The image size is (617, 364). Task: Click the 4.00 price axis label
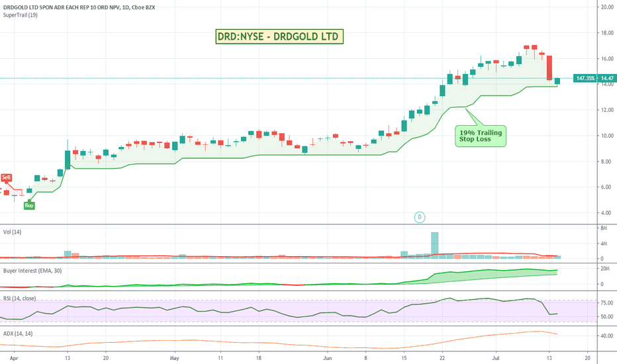pyautogui.click(x=607, y=213)
